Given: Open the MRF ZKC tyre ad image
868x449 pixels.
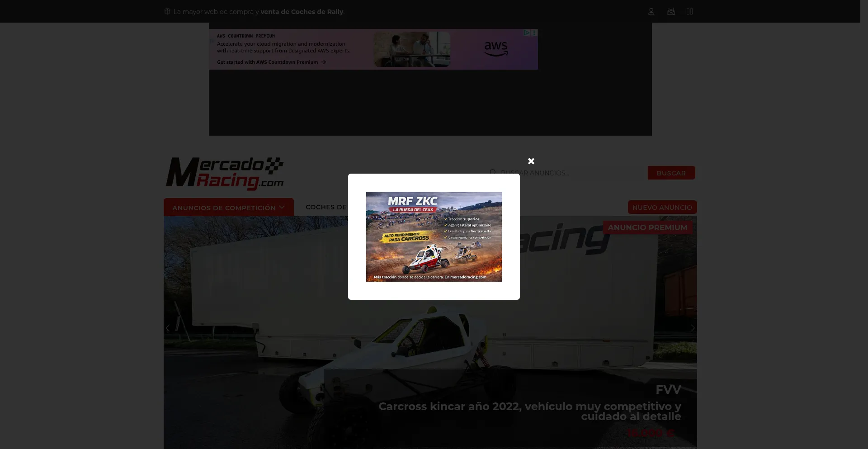Looking at the screenshot, I should (x=434, y=236).
